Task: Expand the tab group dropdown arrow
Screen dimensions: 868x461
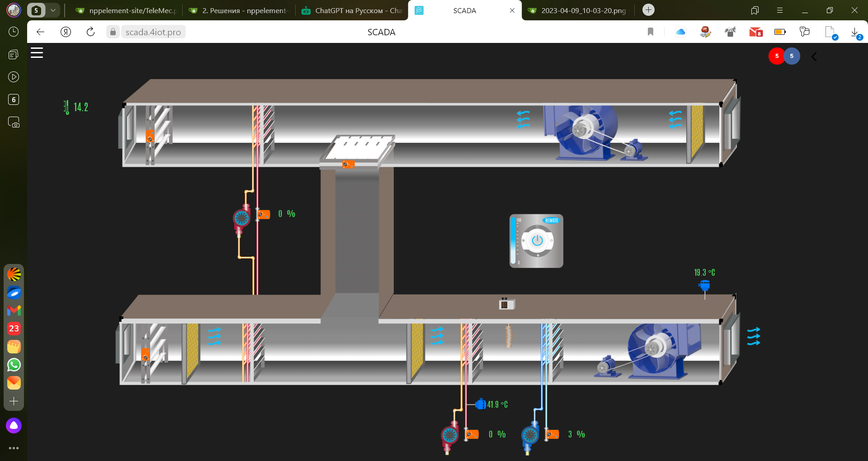Action: (x=53, y=10)
